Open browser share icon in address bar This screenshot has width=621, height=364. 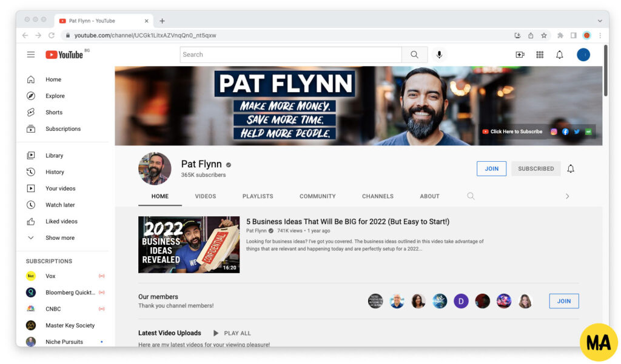531,36
